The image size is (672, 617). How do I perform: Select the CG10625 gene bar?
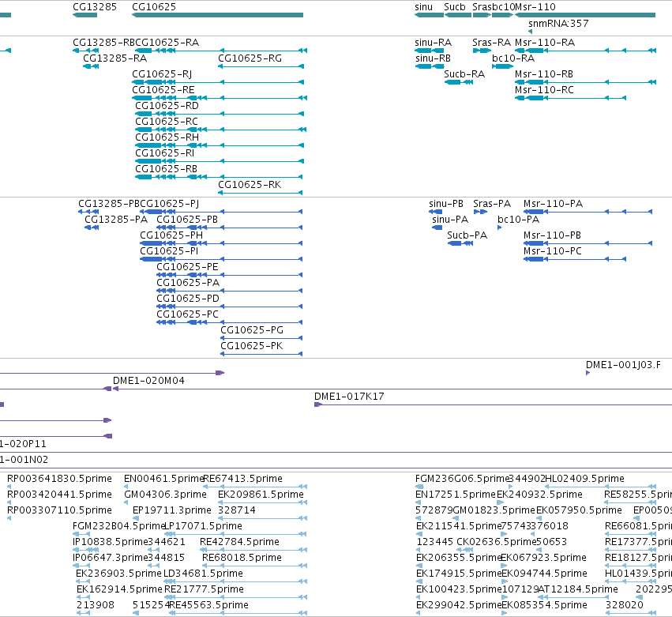pyautogui.click(x=217, y=15)
